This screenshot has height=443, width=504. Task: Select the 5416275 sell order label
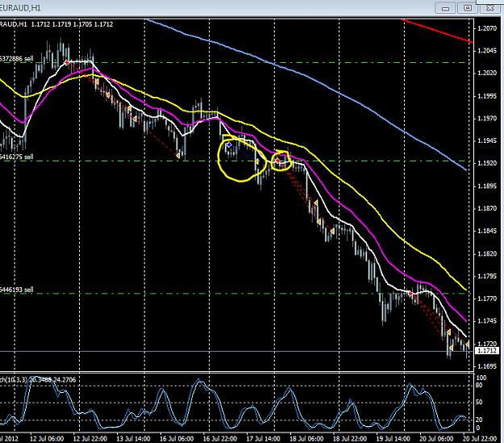coord(16,157)
